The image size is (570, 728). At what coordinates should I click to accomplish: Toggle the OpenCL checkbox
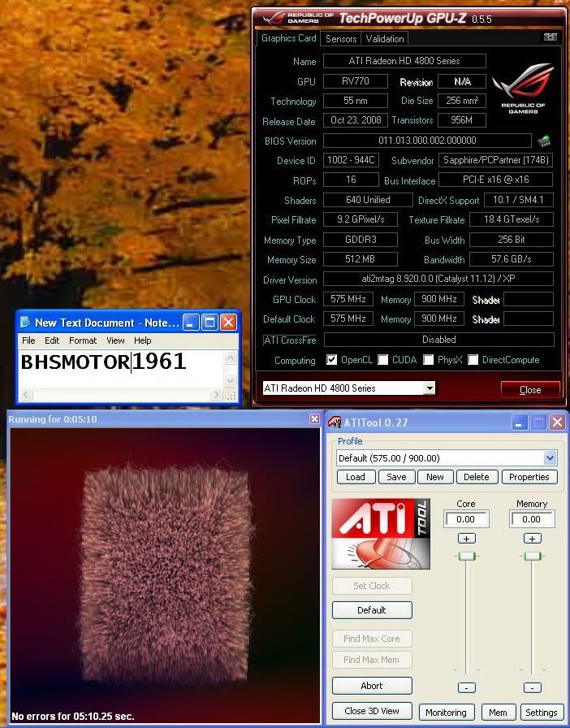[331, 360]
